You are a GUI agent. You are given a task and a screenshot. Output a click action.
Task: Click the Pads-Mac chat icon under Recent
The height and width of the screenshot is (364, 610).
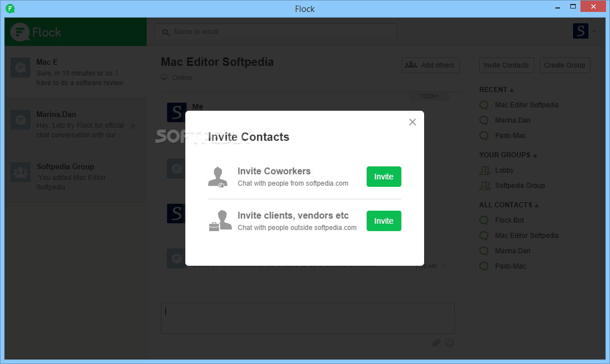[x=484, y=136]
